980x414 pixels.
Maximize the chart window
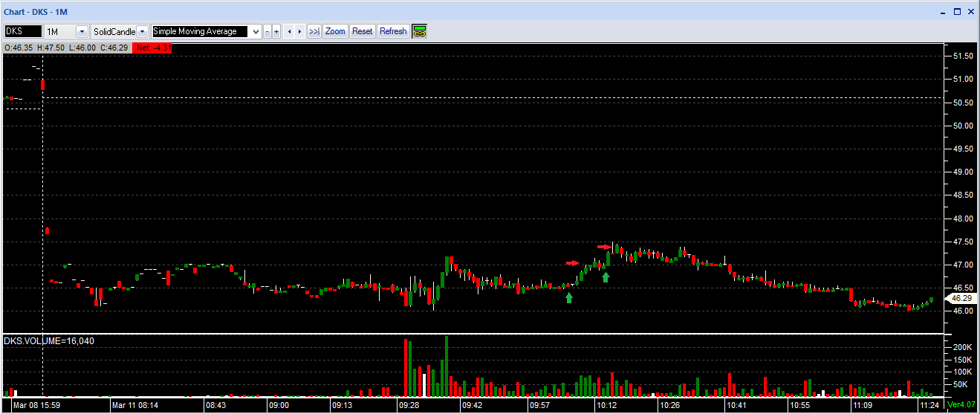[x=958, y=12]
